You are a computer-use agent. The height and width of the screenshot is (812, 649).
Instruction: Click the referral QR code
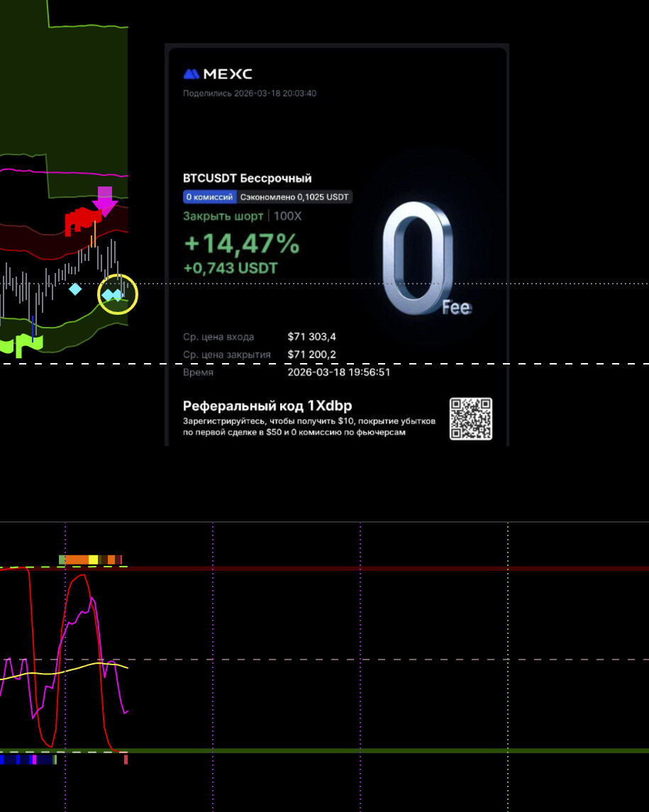(471, 418)
